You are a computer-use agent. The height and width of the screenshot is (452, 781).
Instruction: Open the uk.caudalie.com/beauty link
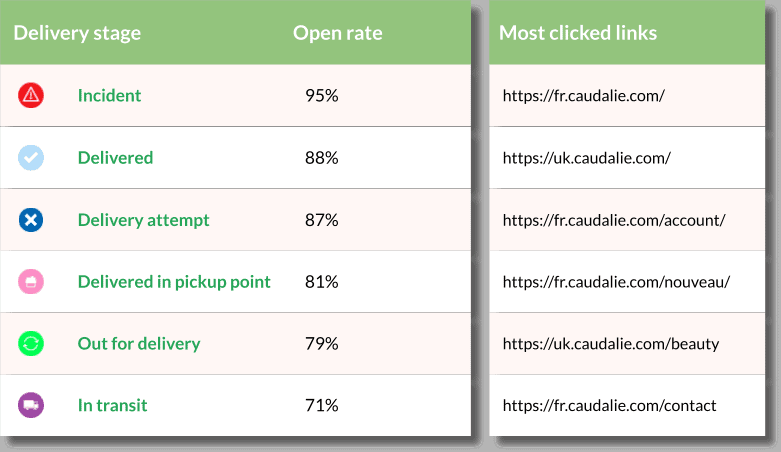611,344
